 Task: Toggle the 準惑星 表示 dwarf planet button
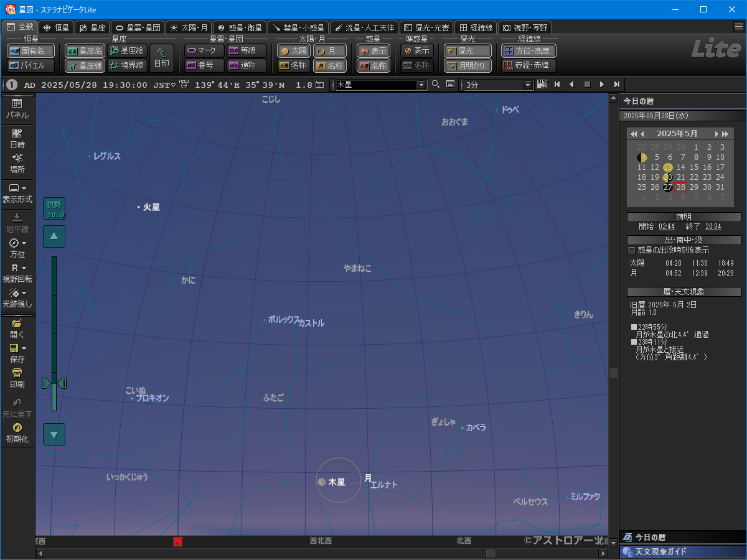416,51
